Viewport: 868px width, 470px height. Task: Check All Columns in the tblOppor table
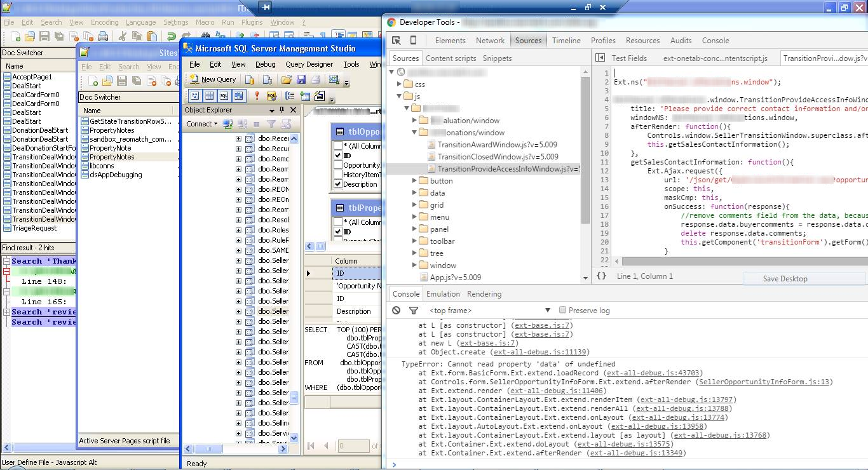[338, 146]
